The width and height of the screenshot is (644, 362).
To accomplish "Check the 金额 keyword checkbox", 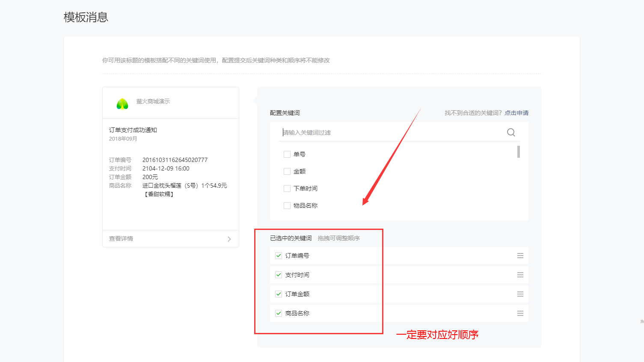I will (x=287, y=171).
